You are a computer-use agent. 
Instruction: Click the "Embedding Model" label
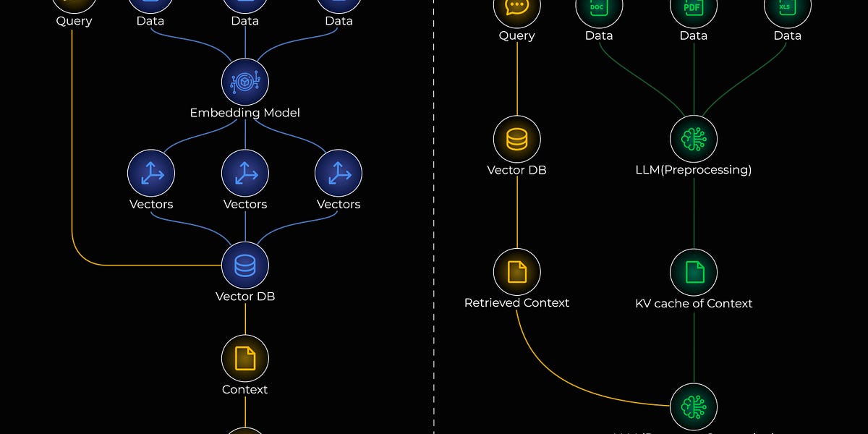point(245,113)
